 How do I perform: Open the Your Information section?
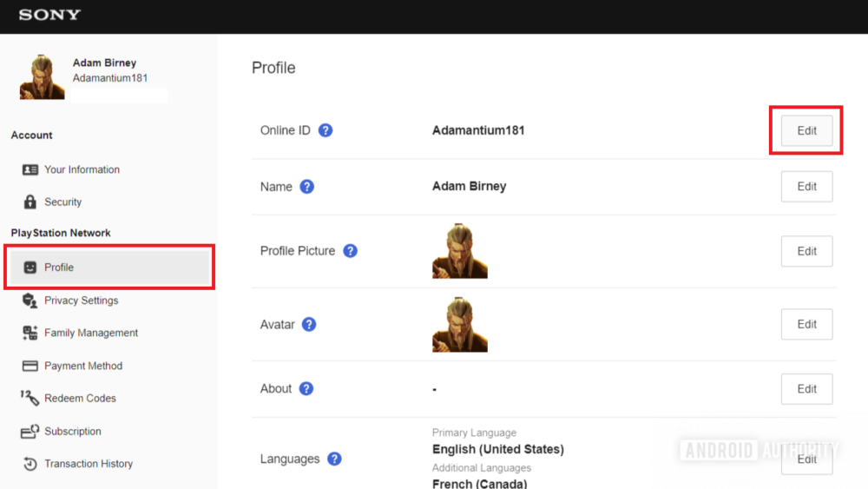click(x=82, y=169)
